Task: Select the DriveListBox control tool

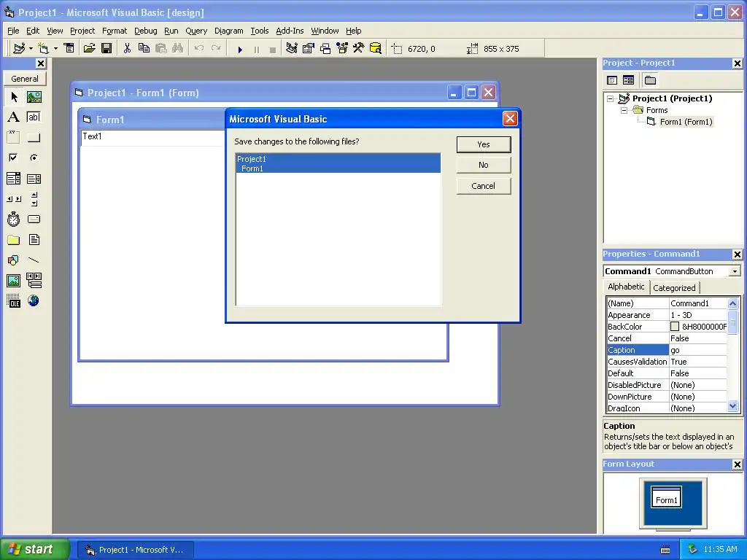Action: tap(34, 219)
